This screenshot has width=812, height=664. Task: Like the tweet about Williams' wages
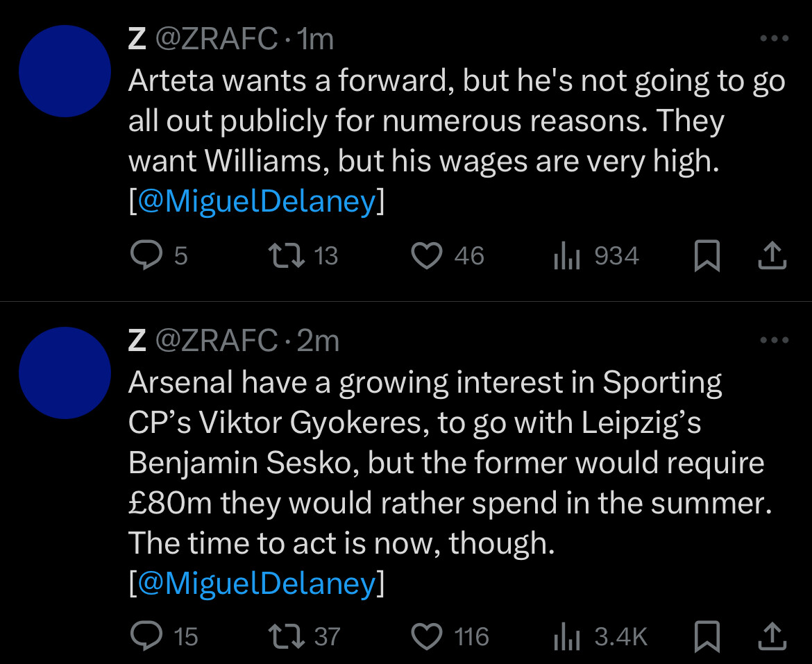click(427, 256)
